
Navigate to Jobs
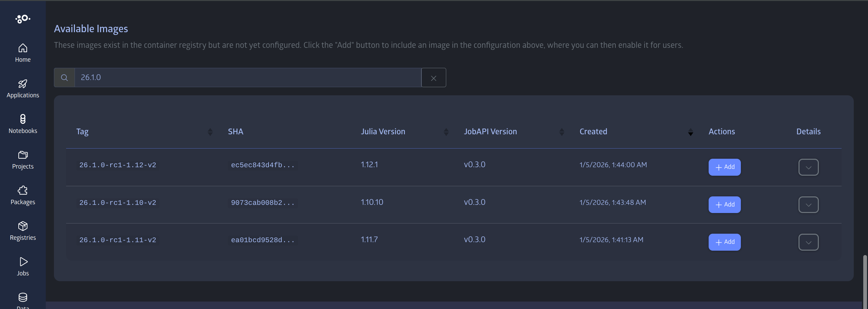point(22,266)
